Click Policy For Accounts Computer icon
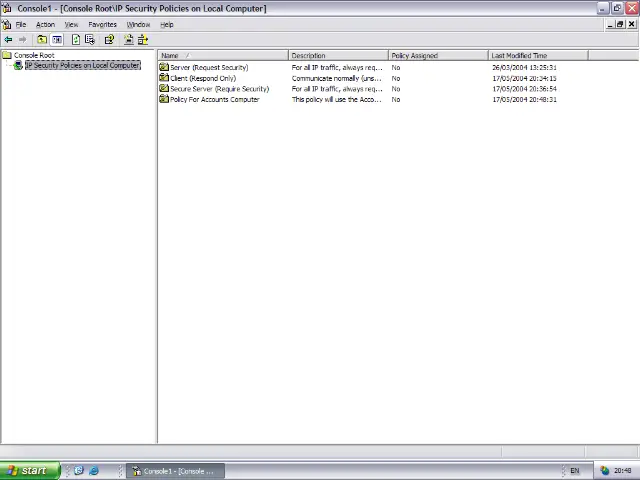This screenshot has height=480, width=640. point(164,99)
